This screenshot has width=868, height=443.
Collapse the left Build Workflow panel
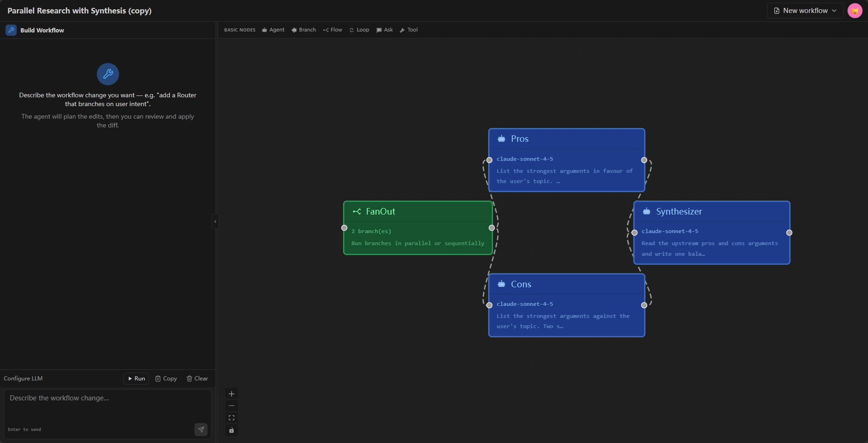215,221
